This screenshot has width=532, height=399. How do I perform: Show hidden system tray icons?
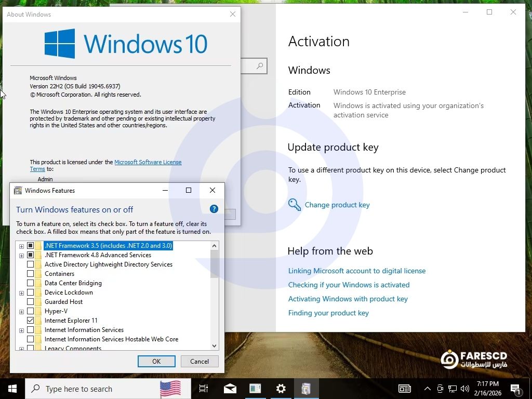point(427,389)
